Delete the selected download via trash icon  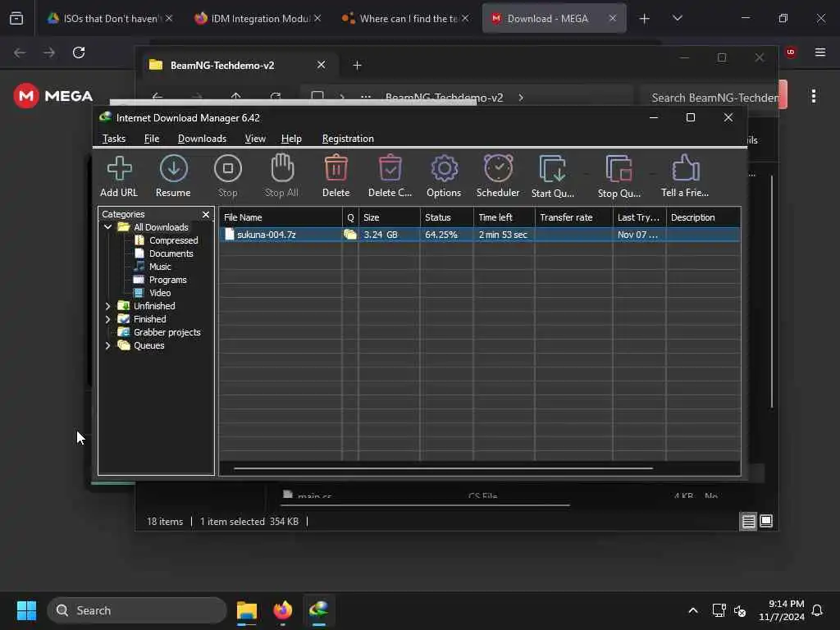pyautogui.click(x=336, y=176)
